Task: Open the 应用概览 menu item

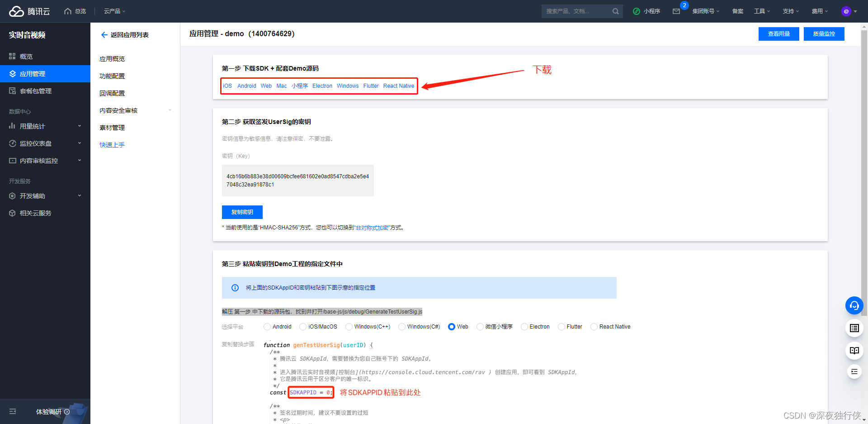Action: point(112,59)
